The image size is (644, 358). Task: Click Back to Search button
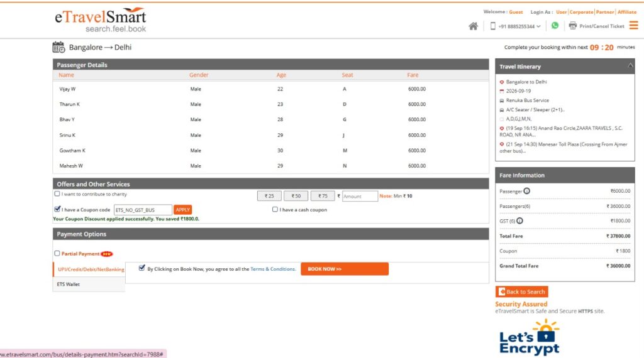pyautogui.click(x=521, y=291)
